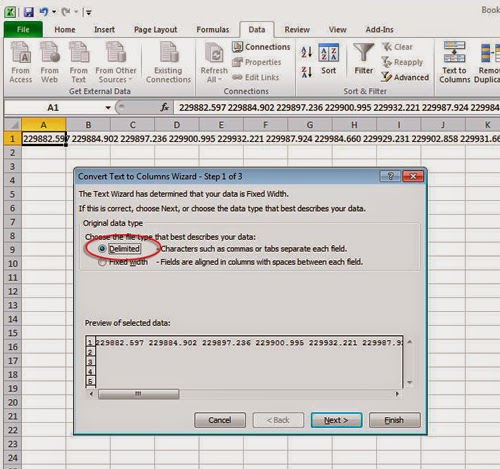The width and height of the screenshot is (500, 469).
Task: Expand the From Other Sources menu
Action: click(x=116, y=62)
